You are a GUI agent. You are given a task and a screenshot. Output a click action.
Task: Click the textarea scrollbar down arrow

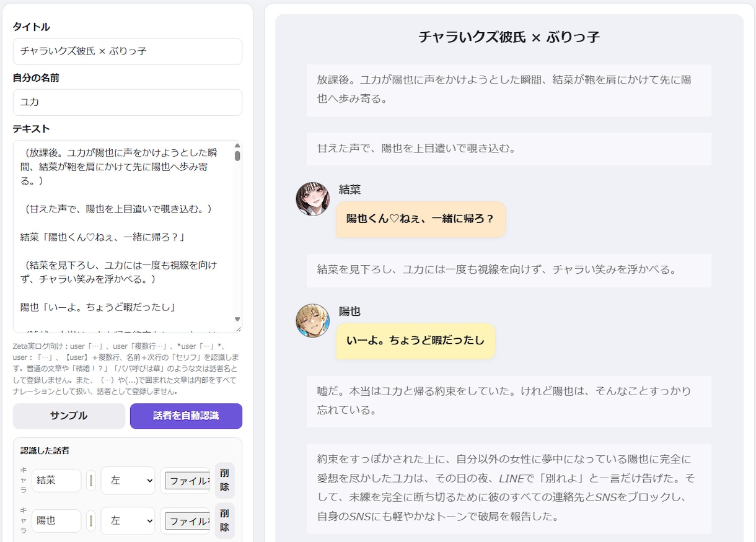pyautogui.click(x=237, y=320)
